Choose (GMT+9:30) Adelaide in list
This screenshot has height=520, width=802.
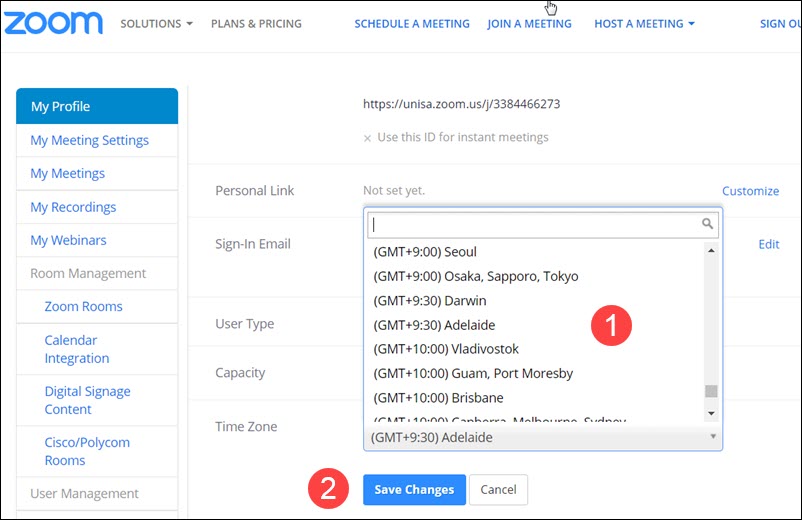point(534,325)
